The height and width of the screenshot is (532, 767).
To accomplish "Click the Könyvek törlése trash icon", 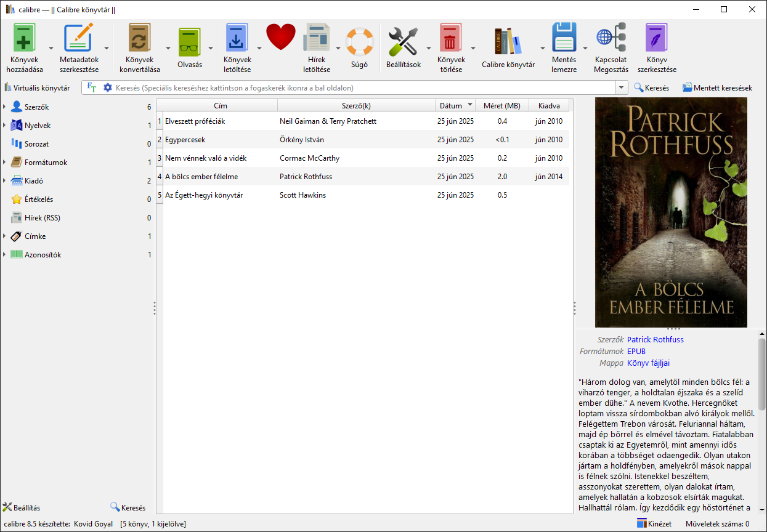I will click(451, 38).
